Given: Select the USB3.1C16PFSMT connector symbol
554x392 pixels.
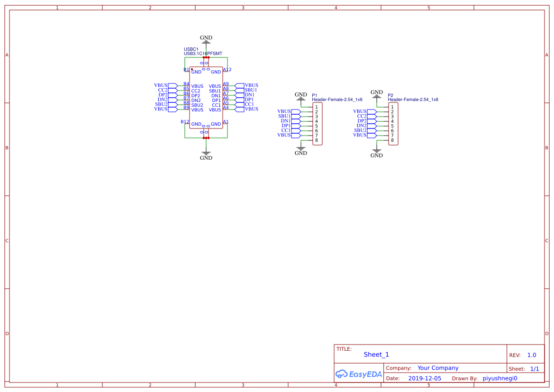Looking at the screenshot, I should pos(206,97).
